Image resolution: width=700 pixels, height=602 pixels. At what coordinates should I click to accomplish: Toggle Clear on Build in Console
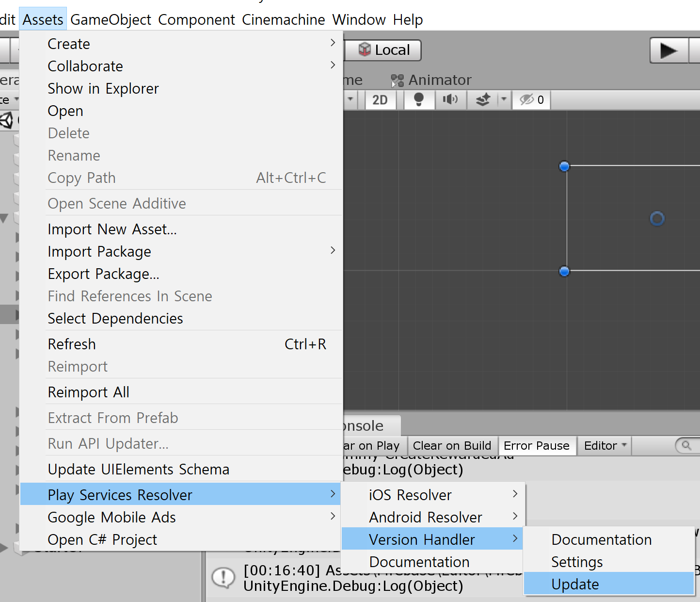(x=452, y=445)
